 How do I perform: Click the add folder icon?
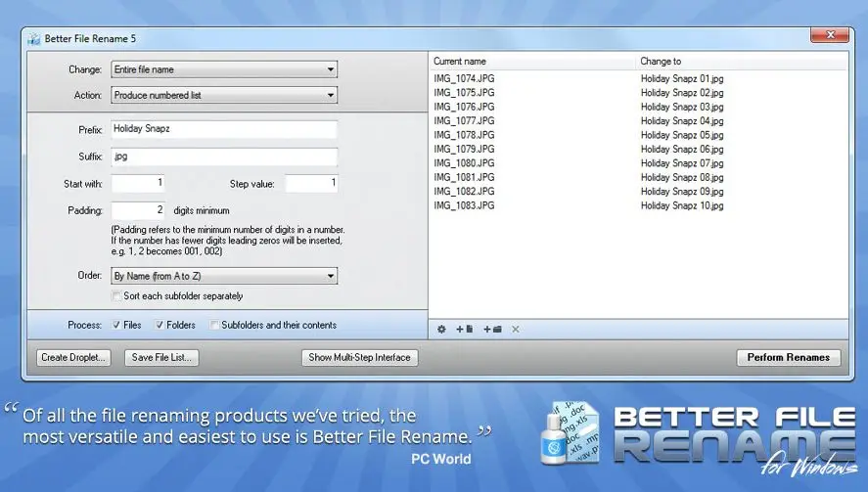[x=492, y=330]
